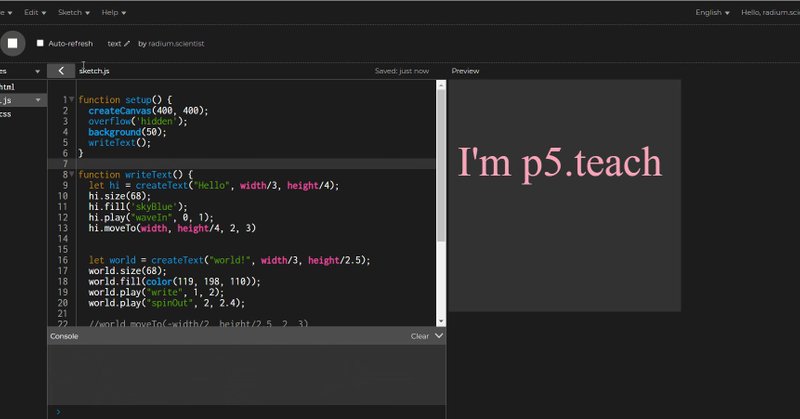Click the sketch.js file tab name
The width and height of the screenshot is (800, 419).
94,71
